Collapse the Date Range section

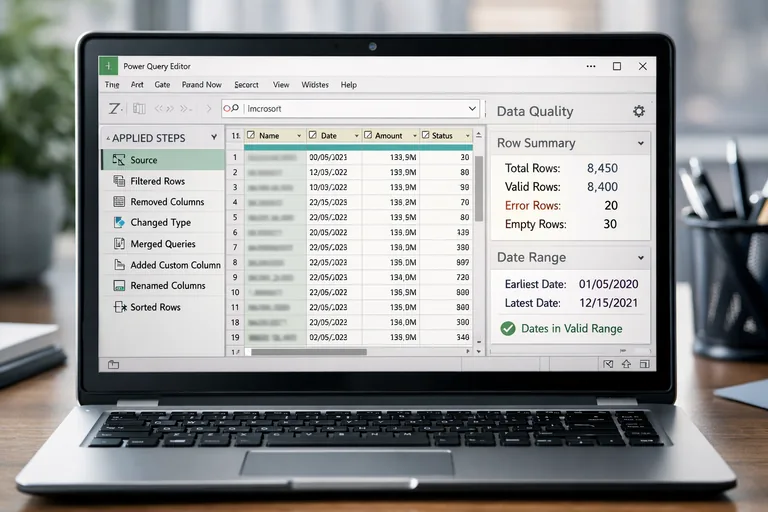[x=641, y=258]
